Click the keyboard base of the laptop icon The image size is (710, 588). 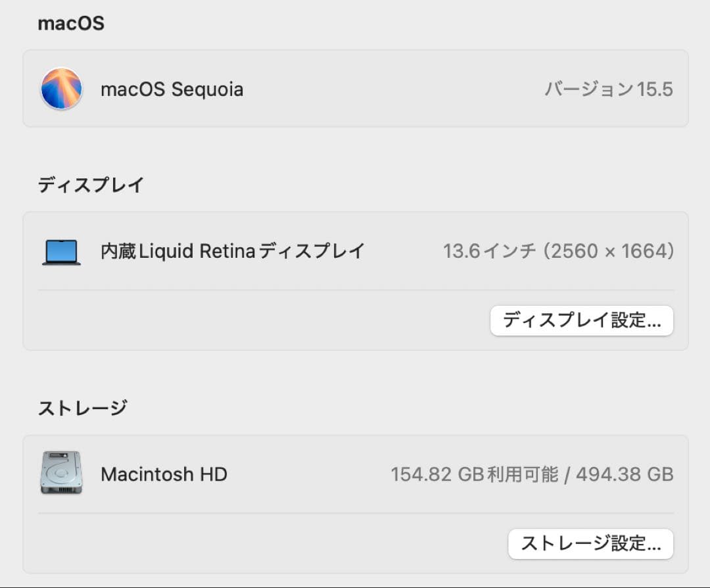pos(60,265)
